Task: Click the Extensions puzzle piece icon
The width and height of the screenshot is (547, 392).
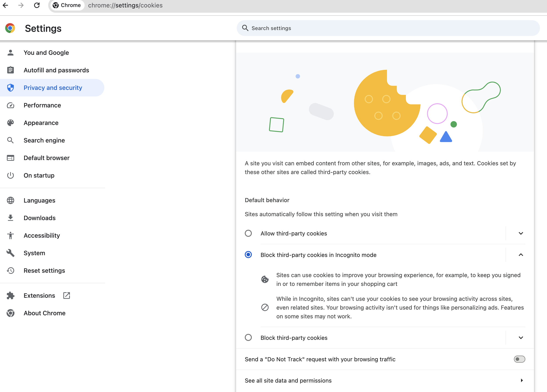Action: tap(10, 296)
